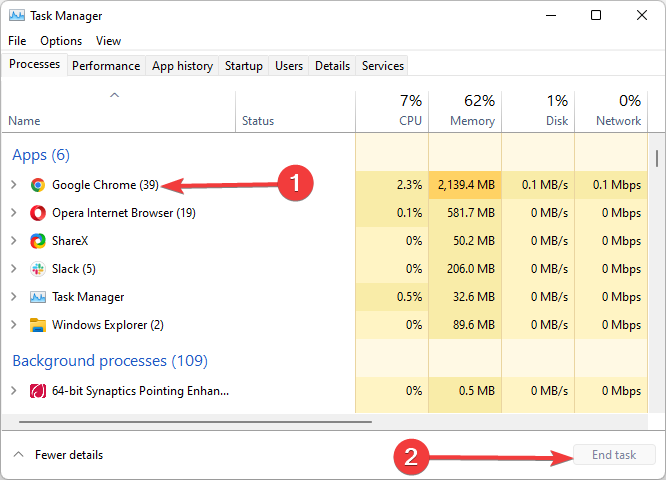Screen dimensions: 666x480
Task: Click the Slack app icon
Action: pyautogui.click(x=38, y=269)
